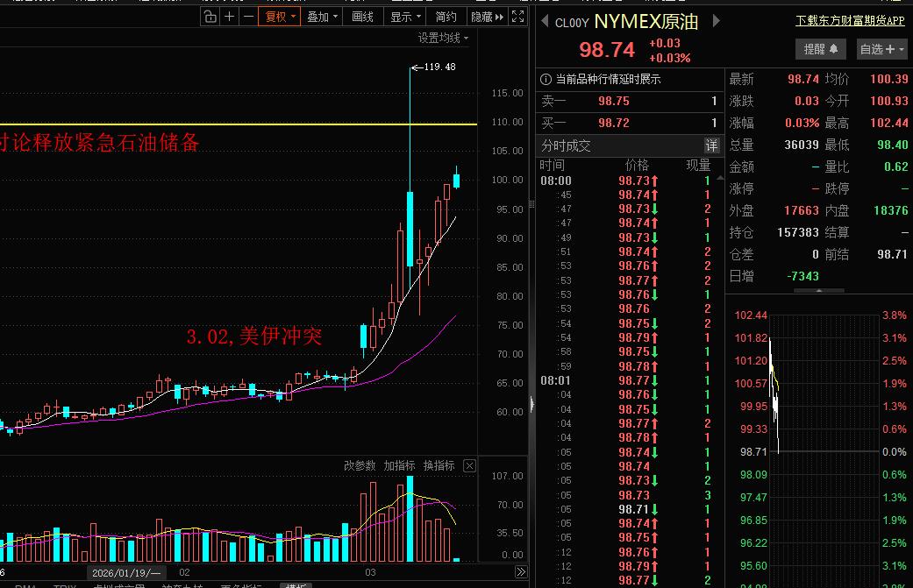Select the 2026/01/19 date label

click(125, 572)
